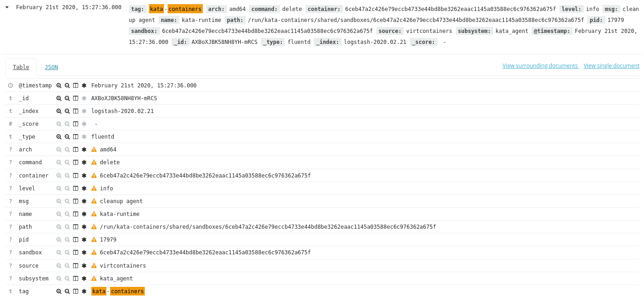Screen dimensions: 644x301
Task: Filter out value on _id row
Action: coord(67,98)
